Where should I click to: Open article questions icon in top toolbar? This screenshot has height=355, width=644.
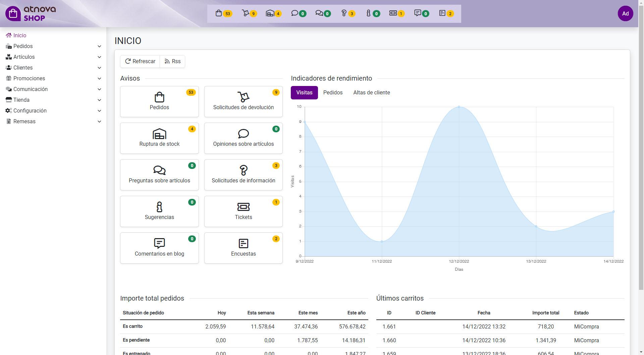click(323, 13)
